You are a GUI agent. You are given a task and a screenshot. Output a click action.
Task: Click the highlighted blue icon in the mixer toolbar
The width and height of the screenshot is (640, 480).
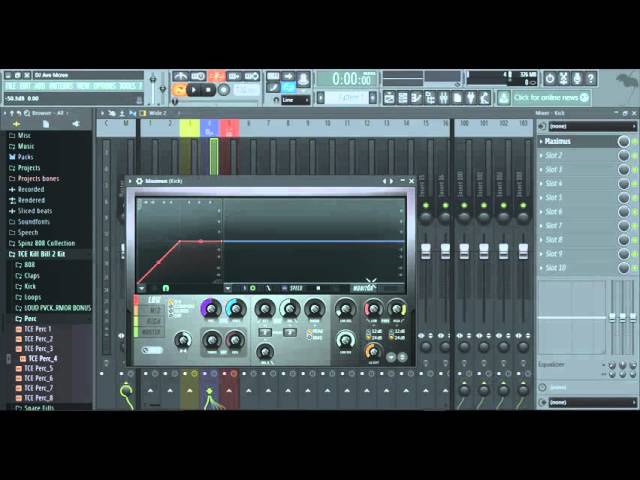coord(132,113)
